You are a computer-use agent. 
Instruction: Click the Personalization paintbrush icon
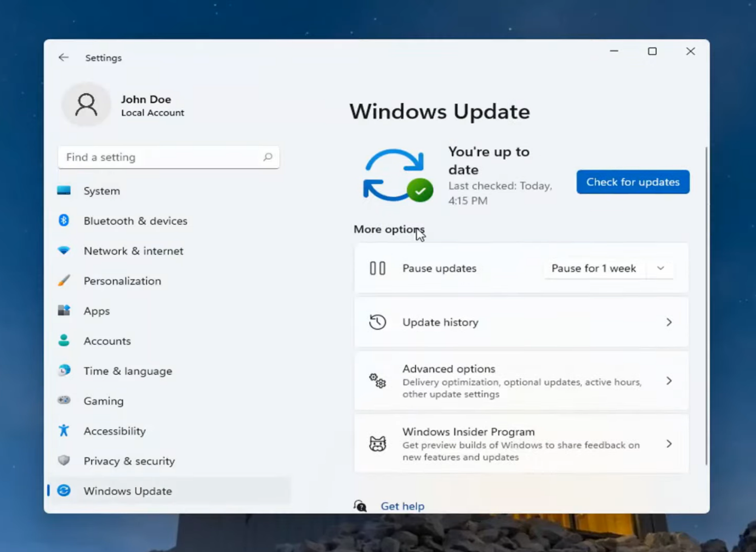click(x=64, y=280)
